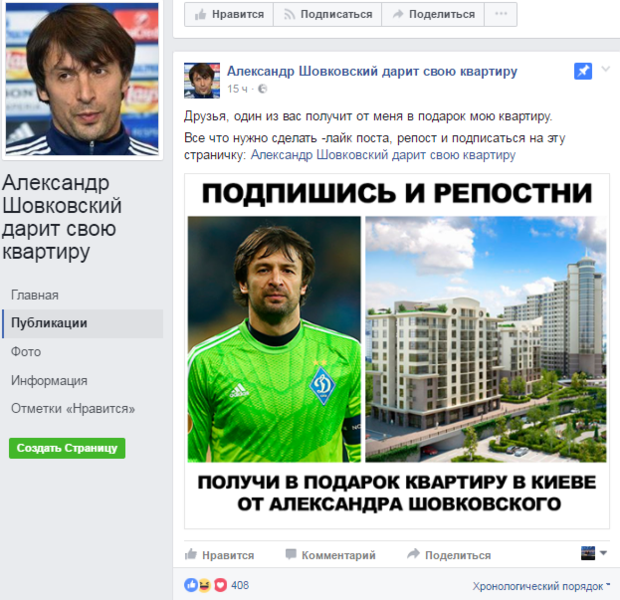
Task: Like the page with top Нравится button
Action: click(229, 14)
